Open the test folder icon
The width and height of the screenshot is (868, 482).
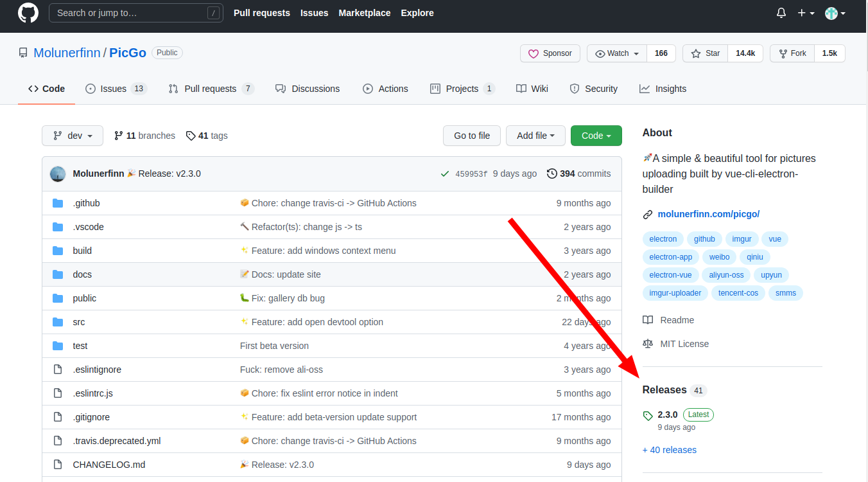click(58, 346)
